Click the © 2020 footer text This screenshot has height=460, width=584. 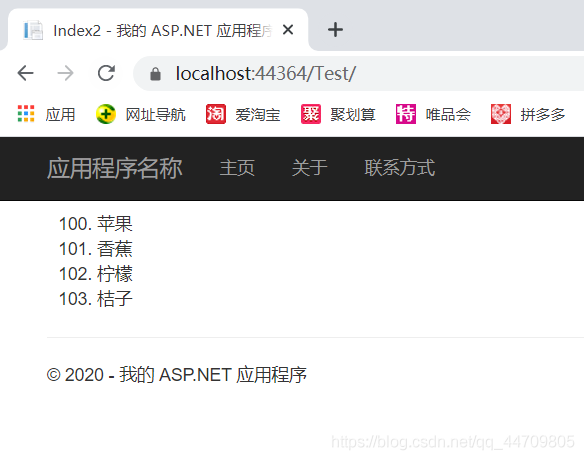click(177, 375)
